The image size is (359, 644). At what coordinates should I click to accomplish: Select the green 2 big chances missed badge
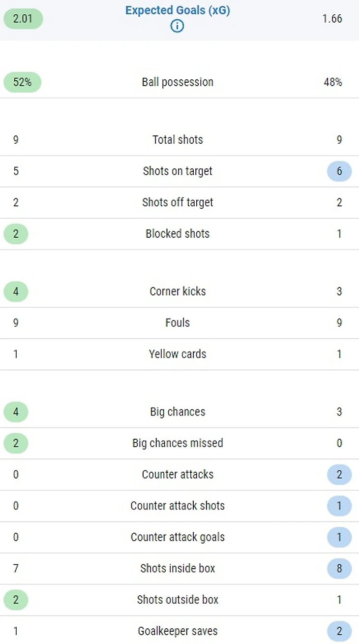tap(16, 443)
